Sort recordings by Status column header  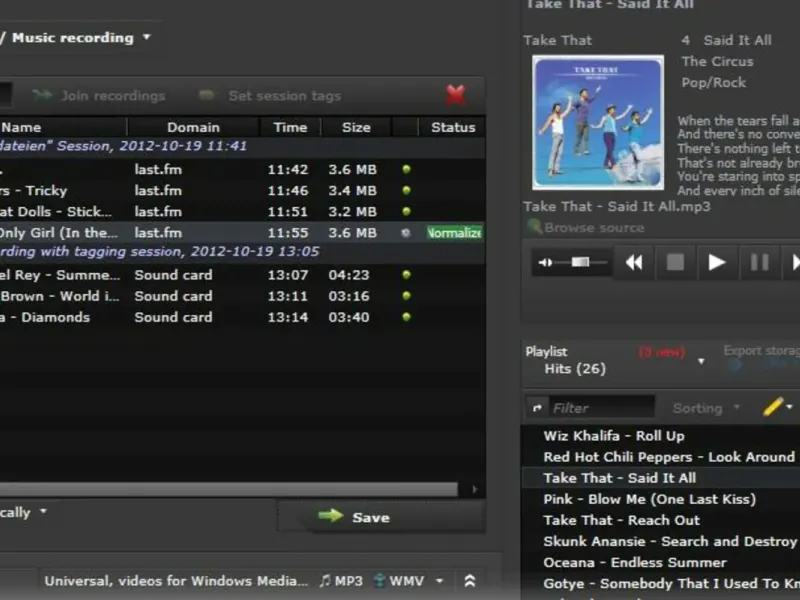point(453,127)
